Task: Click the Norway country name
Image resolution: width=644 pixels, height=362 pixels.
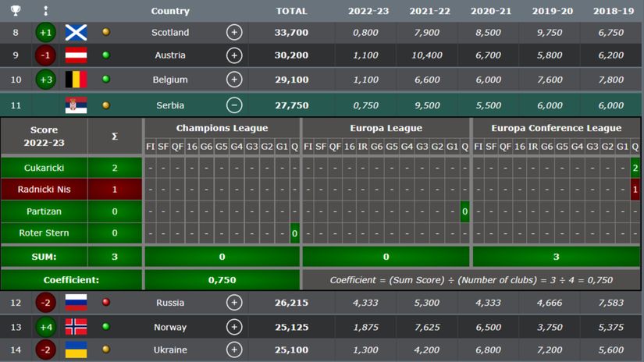Action: (x=170, y=327)
